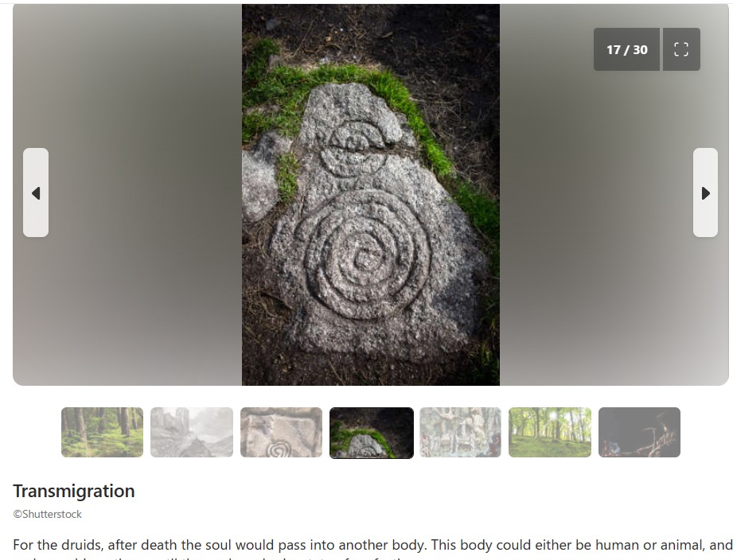Select the highlighted mossy stone thumbnail
This screenshot has width=733, height=560.
pos(372,433)
